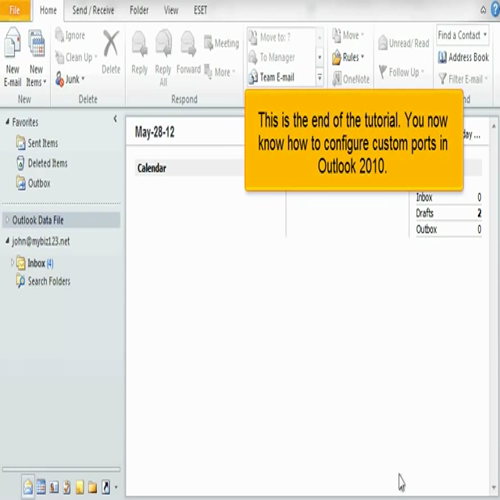The width and height of the screenshot is (500, 500).
Task: Click the Ignore conversation button
Action: 70,35
